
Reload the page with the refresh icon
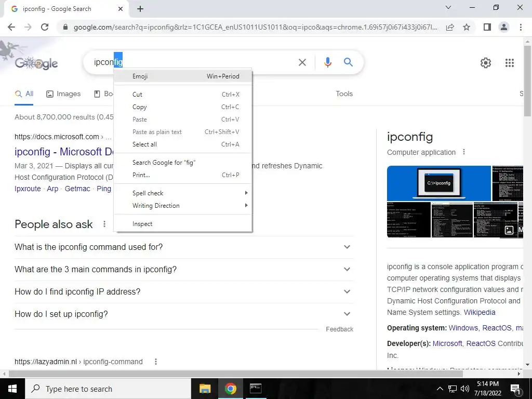pos(45,27)
